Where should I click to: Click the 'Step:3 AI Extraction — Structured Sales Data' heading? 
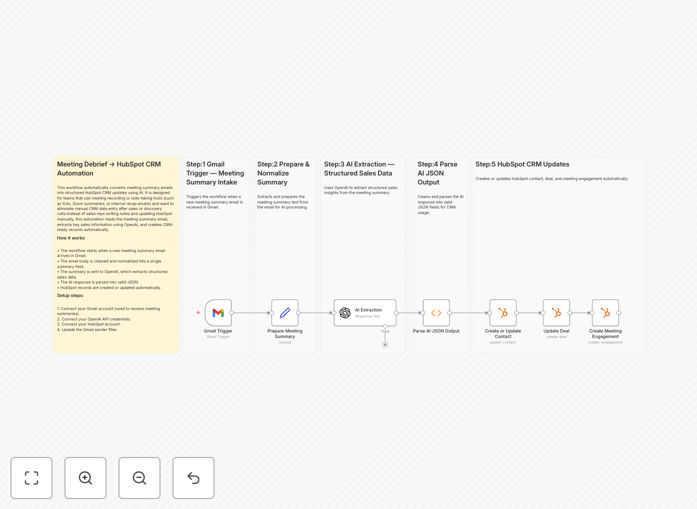[359, 168]
